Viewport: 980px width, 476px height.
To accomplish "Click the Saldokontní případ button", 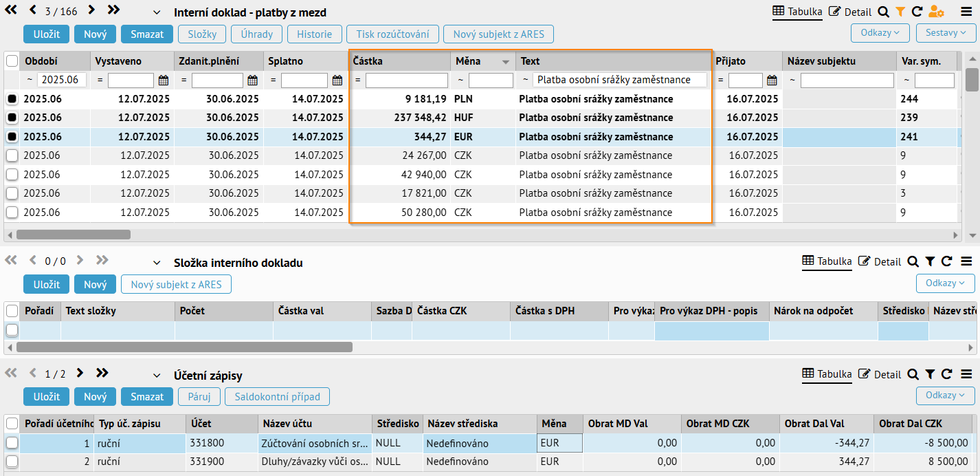I will pyautogui.click(x=277, y=397).
